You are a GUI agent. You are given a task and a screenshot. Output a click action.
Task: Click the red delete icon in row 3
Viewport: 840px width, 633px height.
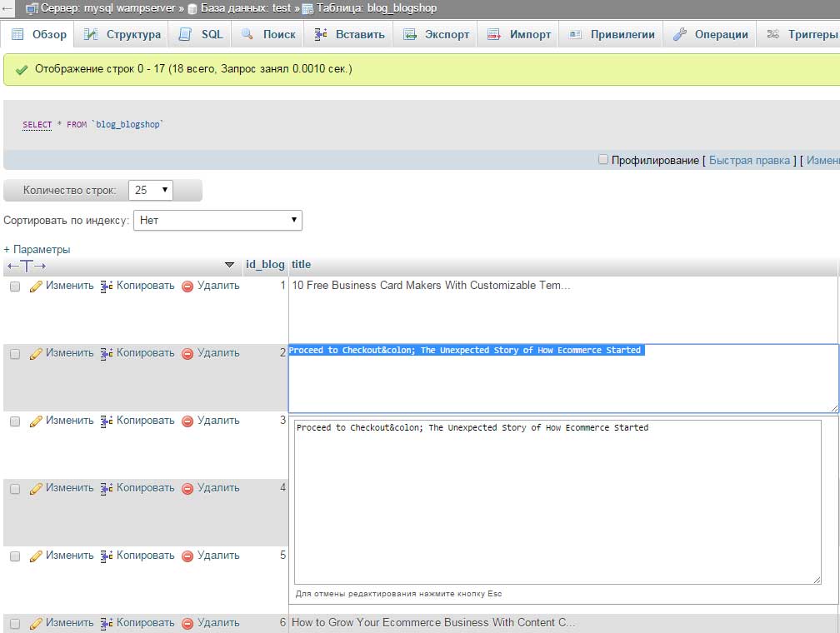click(187, 421)
